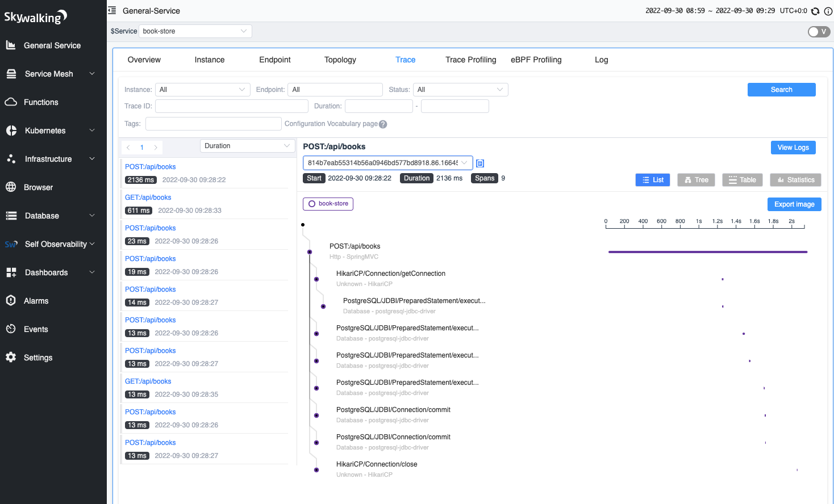Click the Functions cloud icon
Screen dimensions: 834x504
pyautogui.click(x=11, y=102)
